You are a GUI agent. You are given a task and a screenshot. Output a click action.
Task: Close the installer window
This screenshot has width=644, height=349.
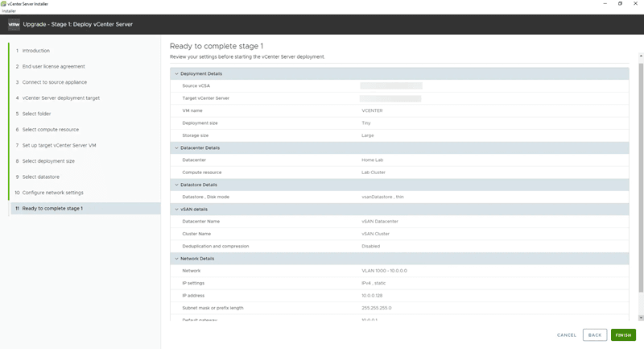click(635, 4)
